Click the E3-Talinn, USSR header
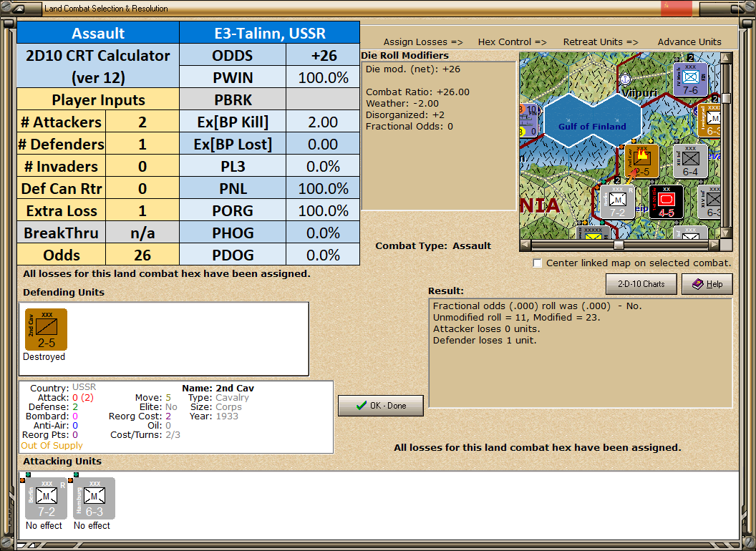This screenshot has height=551, width=756. coord(270,33)
